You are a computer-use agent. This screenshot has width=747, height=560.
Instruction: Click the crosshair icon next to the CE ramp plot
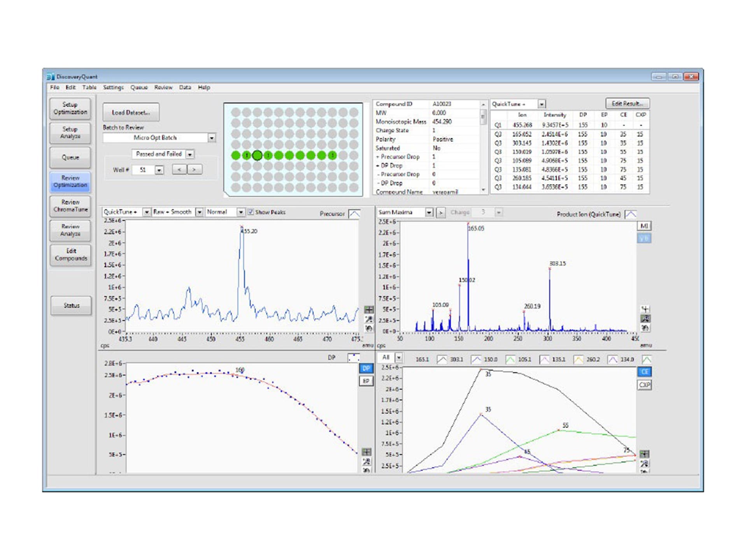(x=645, y=453)
